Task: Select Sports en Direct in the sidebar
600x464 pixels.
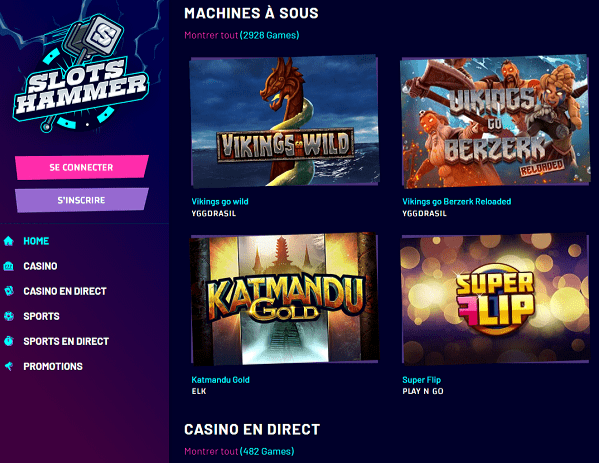Action: click(66, 341)
